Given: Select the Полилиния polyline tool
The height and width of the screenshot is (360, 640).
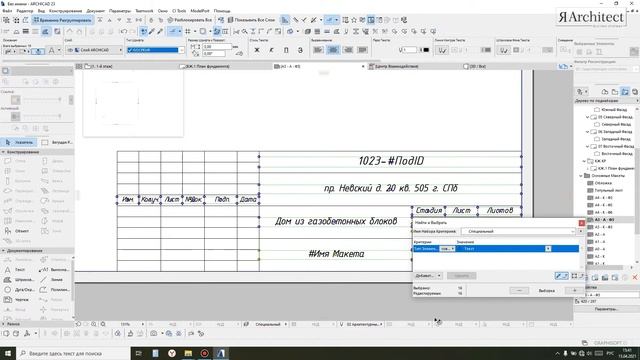Looking at the screenshot, I should (55, 290).
